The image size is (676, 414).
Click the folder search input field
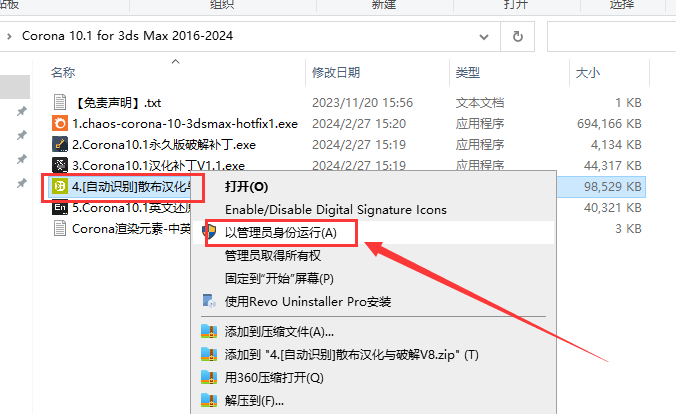point(611,37)
